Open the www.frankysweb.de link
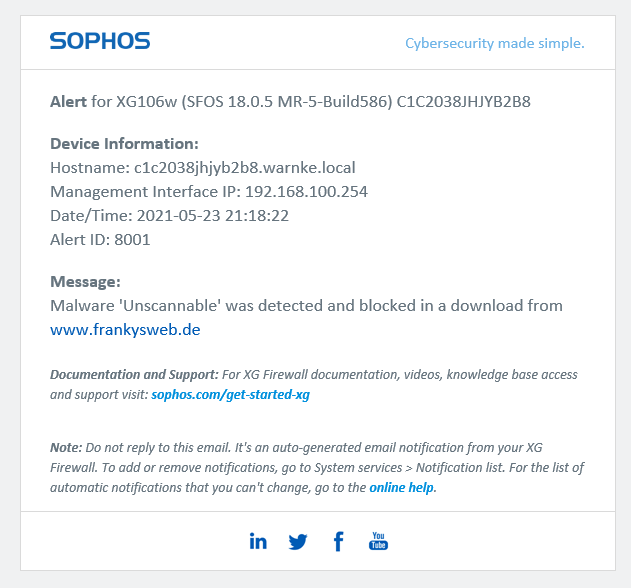The image size is (631, 588). [125, 330]
